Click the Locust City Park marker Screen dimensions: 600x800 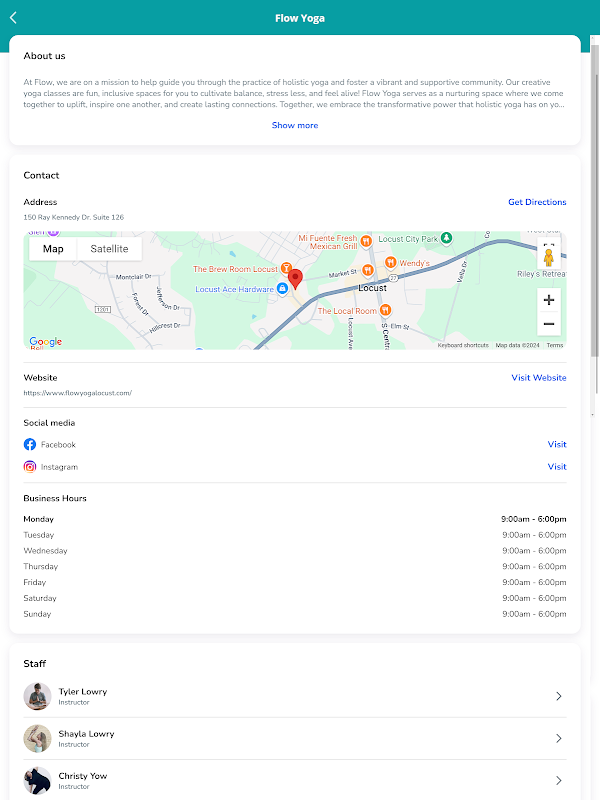pyautogui.click(x=446, y=239)
